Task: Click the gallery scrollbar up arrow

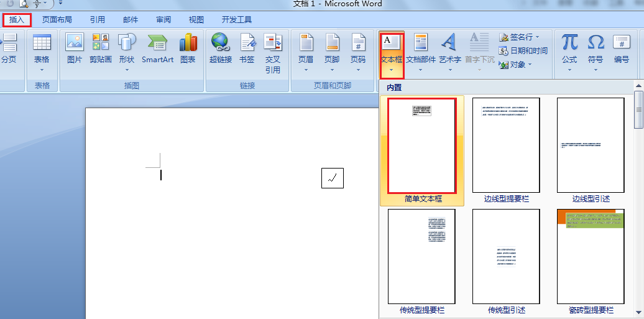Action: [638, 86]
